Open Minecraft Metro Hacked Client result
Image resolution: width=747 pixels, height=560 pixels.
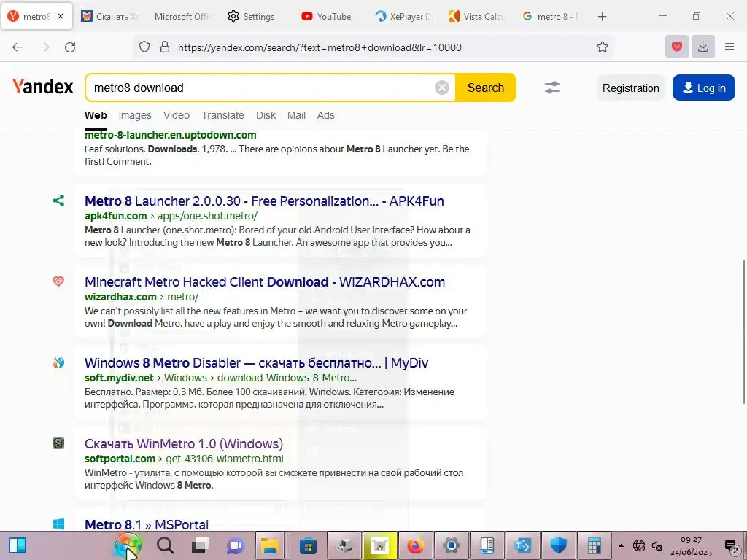click(265, 282)
